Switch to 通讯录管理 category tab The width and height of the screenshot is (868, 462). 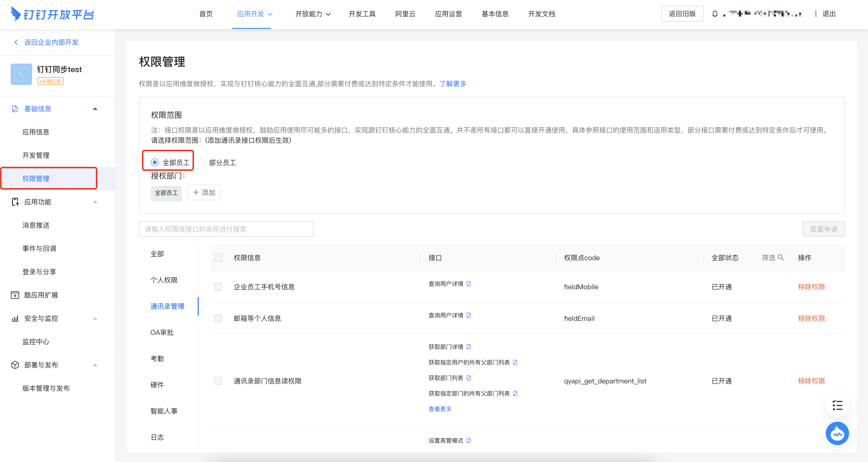pyautogui.click(x=167, y=306)
